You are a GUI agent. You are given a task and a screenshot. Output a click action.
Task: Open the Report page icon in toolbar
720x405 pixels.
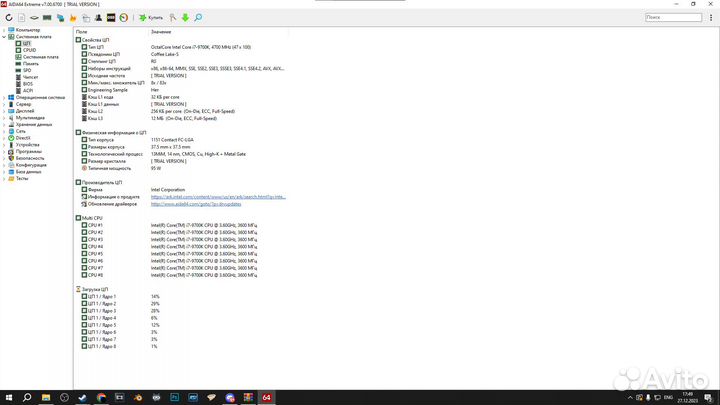(x=22, y=17)
